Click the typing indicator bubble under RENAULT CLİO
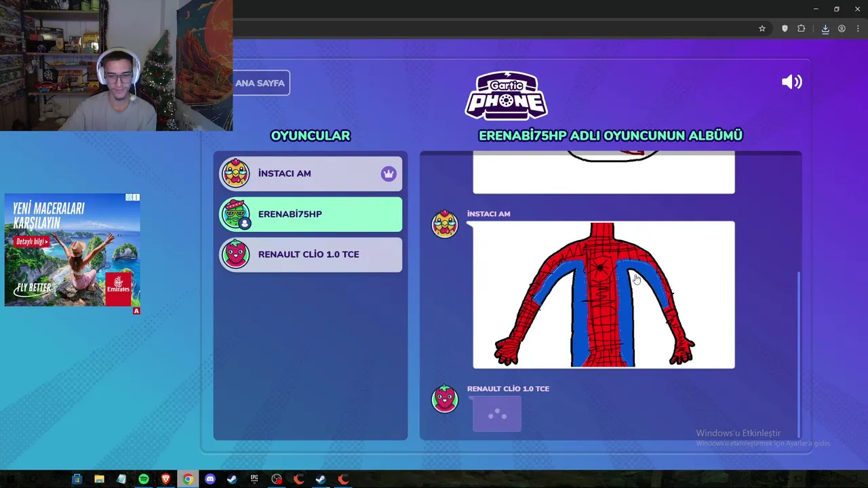 497,414
